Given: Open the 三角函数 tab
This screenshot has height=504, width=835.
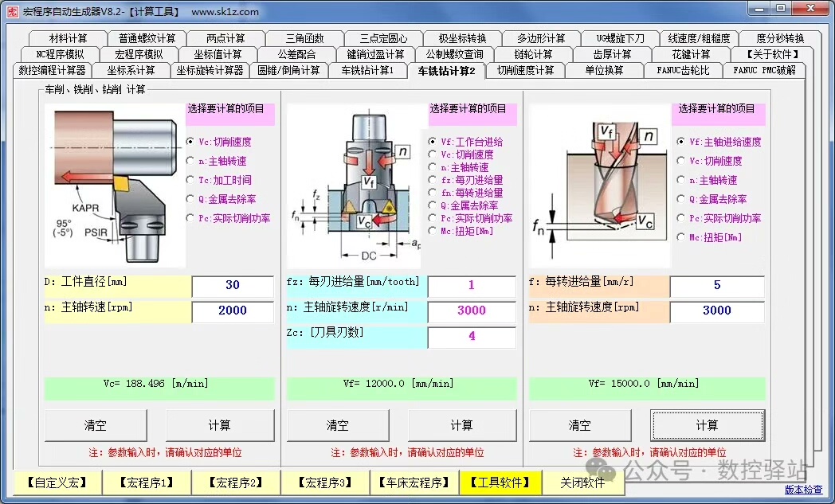Looking at the screenshot, I should 304,38.
